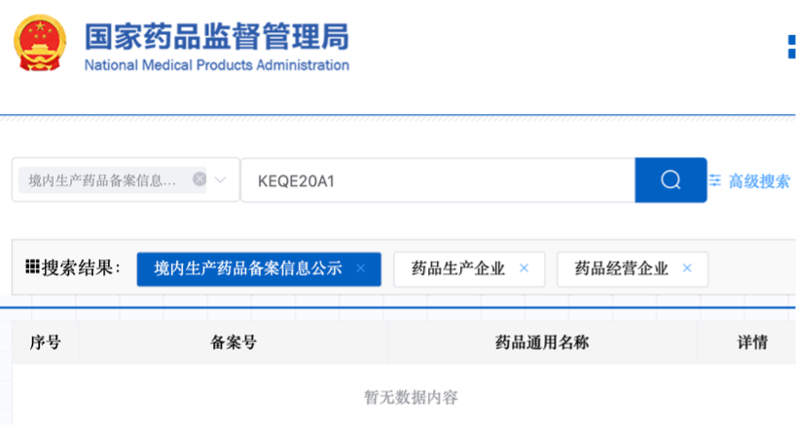
Task: Open 高级搜索 advanced search link
Action: click(x=759, y=181)
